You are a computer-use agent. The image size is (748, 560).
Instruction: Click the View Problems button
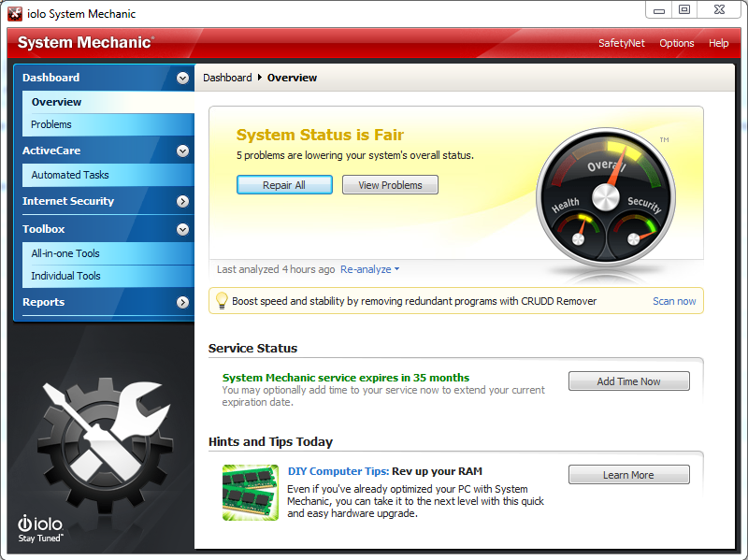tap(390, 185)
